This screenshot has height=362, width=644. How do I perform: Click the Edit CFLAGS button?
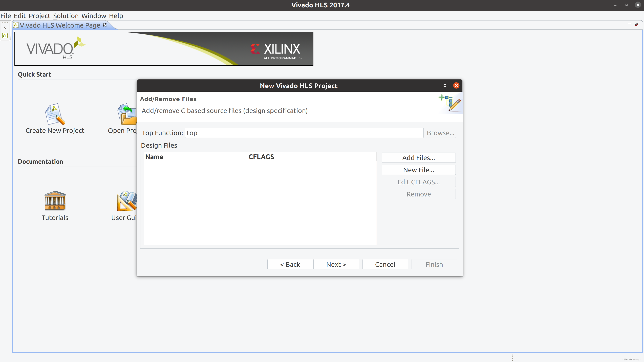418,182
